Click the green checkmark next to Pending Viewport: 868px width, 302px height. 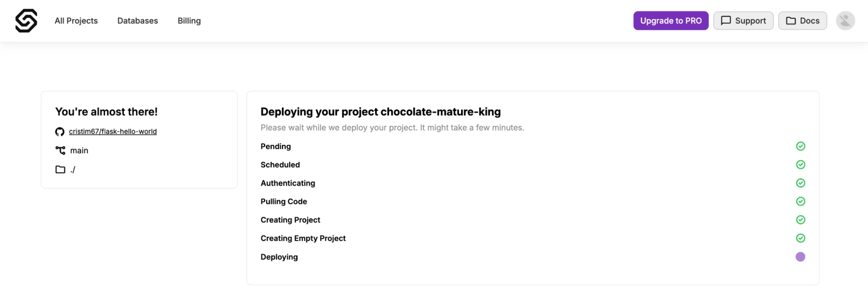point(800,146)
